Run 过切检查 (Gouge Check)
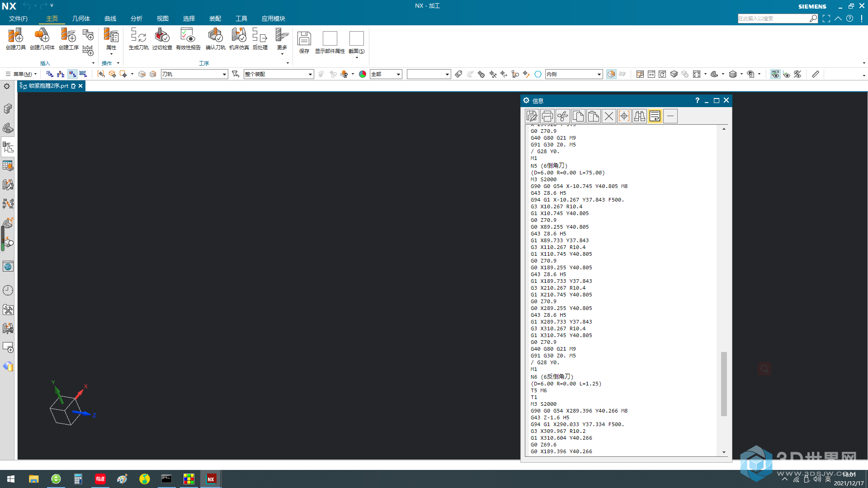Viewport: 868px width, 488px height. point(162,39)
